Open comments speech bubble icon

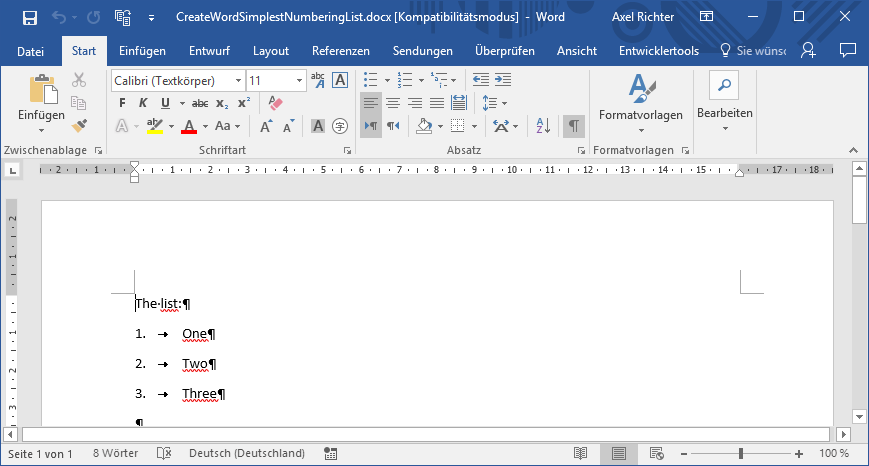pos(847,50)
